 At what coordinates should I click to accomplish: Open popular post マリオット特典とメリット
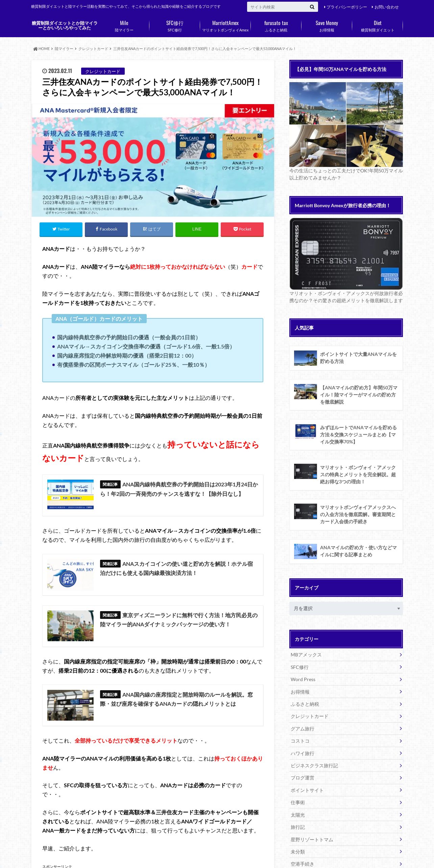[346, 475]
